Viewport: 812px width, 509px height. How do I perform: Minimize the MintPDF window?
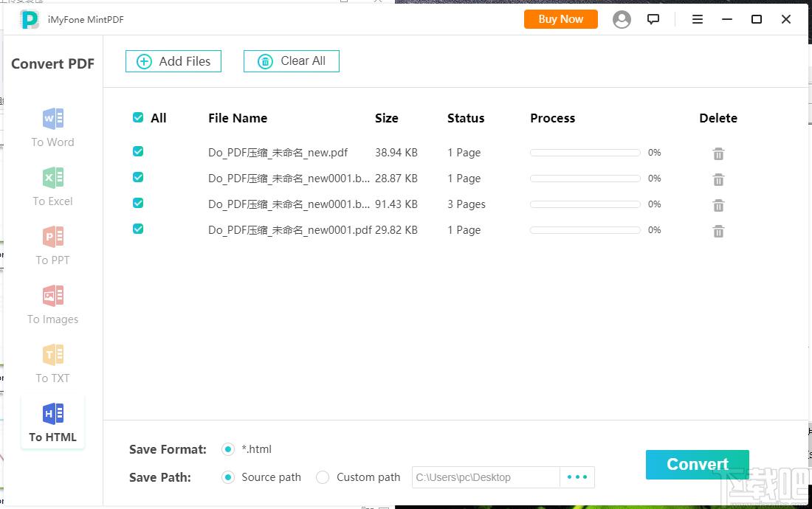pos(727,19)
